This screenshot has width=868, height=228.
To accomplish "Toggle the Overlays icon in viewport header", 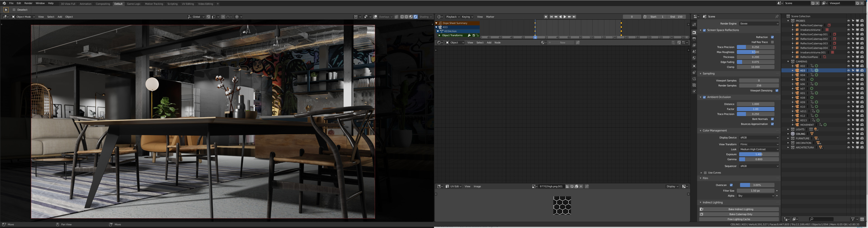I will tap(375, 17).
